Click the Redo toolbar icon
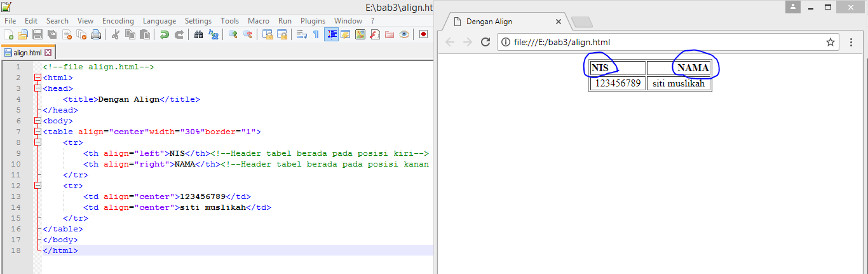This screenshot has width=868, height=274. (179, 34)
